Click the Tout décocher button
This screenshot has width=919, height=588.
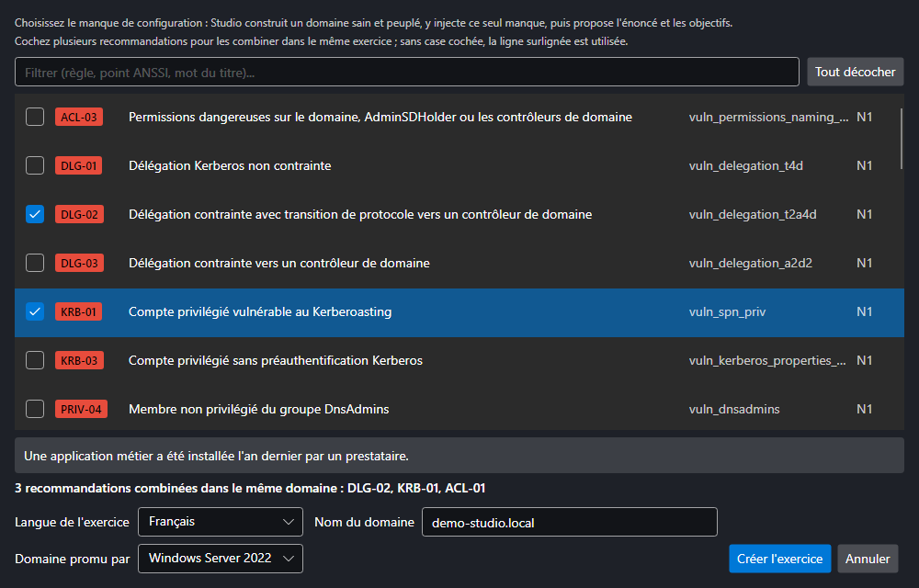point(855,72)
